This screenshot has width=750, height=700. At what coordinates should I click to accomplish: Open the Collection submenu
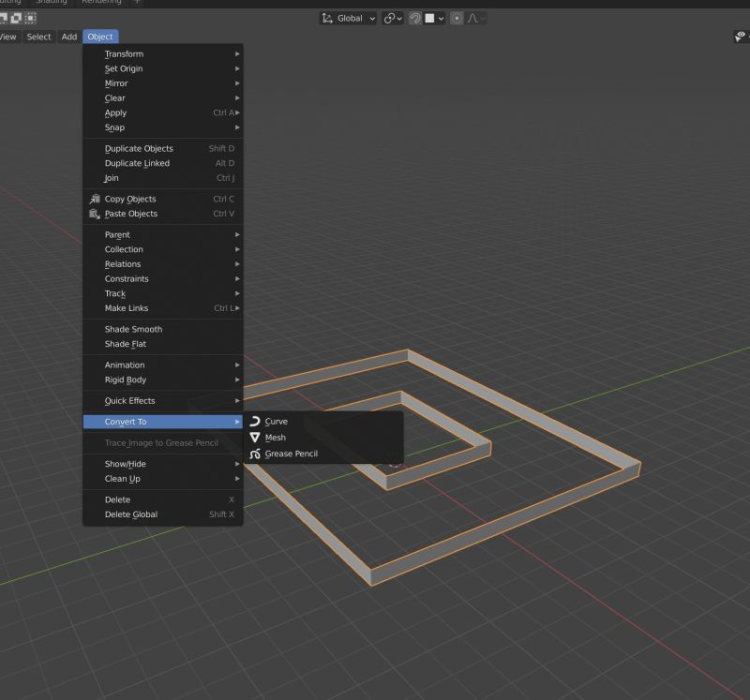(x=163, y=249)
